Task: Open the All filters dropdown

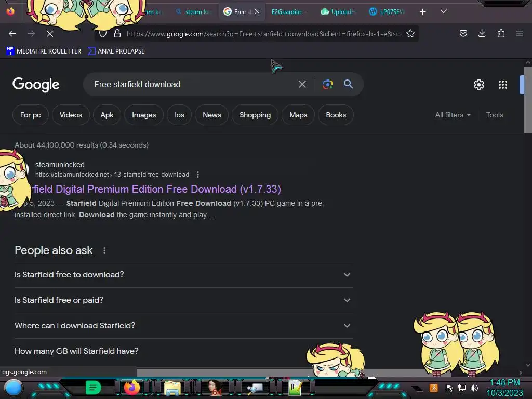Action: (453, 115)
